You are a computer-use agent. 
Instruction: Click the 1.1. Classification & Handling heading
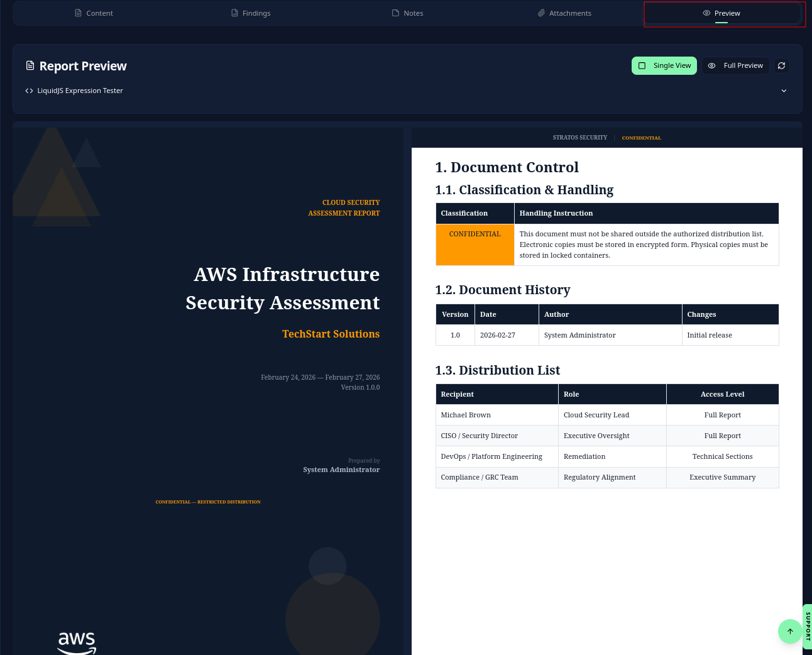tap(524, 190)
